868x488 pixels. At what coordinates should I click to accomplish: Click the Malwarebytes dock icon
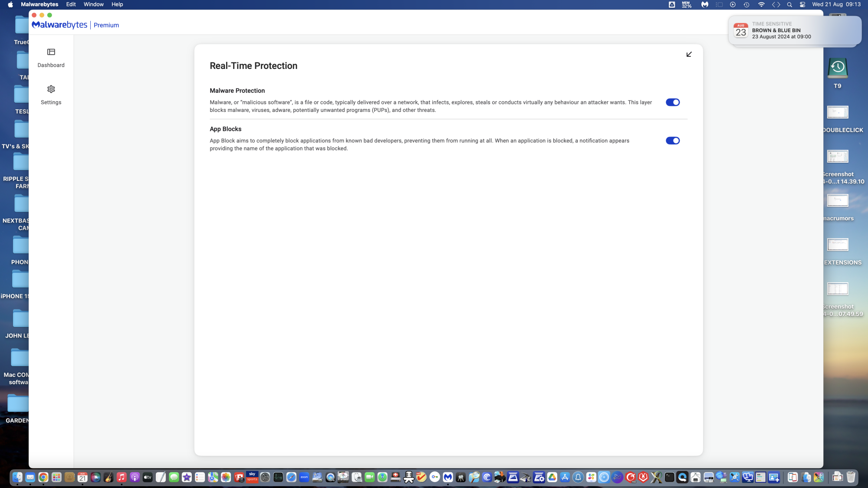coord(448,477)
